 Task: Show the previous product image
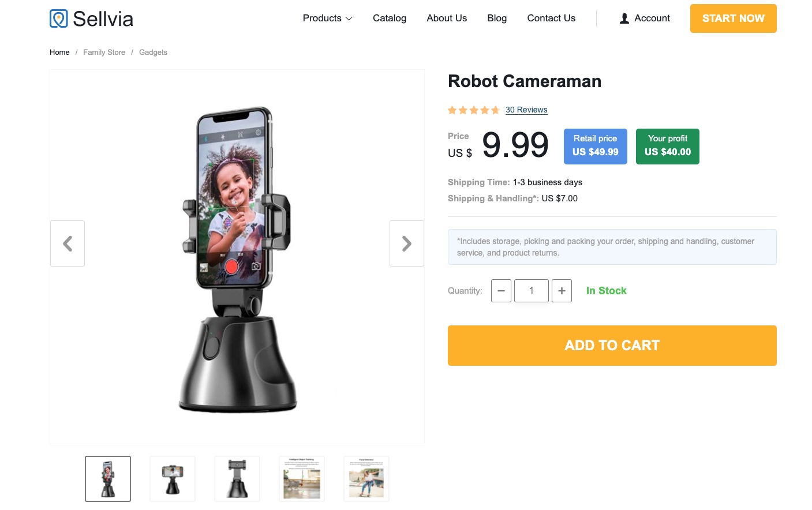[x=68, y=243]
